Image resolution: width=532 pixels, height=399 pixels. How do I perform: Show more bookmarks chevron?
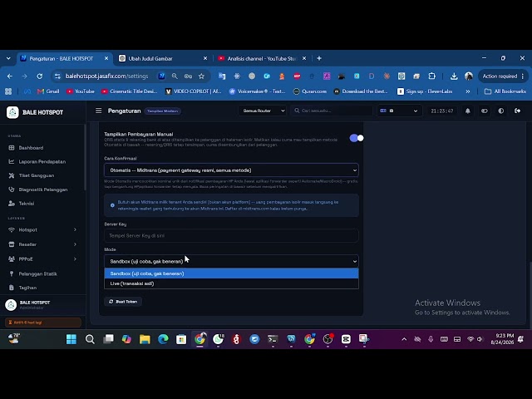[x=468, y=91]
